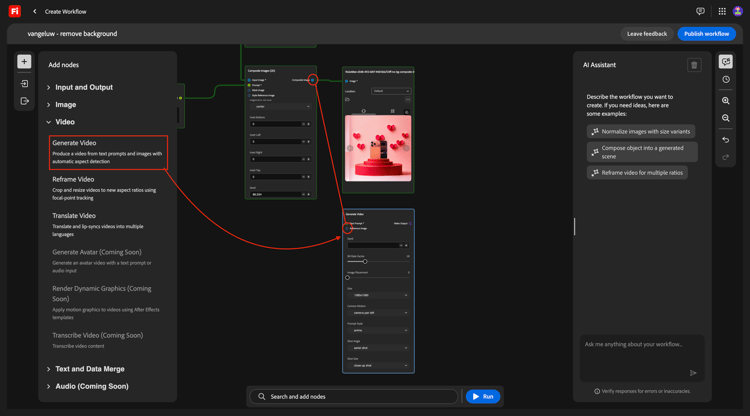The image size is (750, 416).
Task: Click the workflow title vangeluw - remove background
Action: pyautogui.click(x=72, y=34)
